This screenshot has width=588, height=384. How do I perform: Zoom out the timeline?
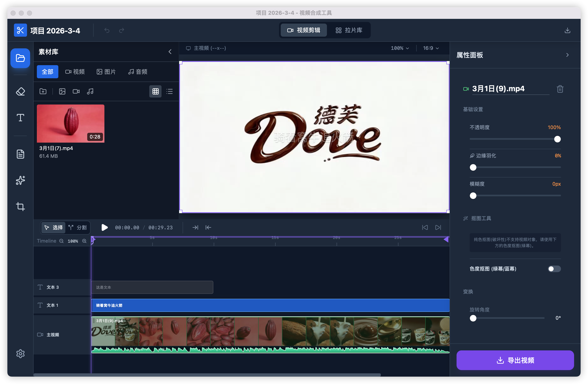[x=61, y=241]
